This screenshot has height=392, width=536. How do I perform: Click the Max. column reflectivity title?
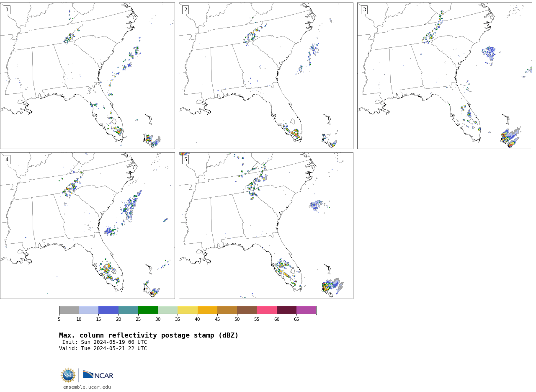pyautogui.click(x=149, y=335)
